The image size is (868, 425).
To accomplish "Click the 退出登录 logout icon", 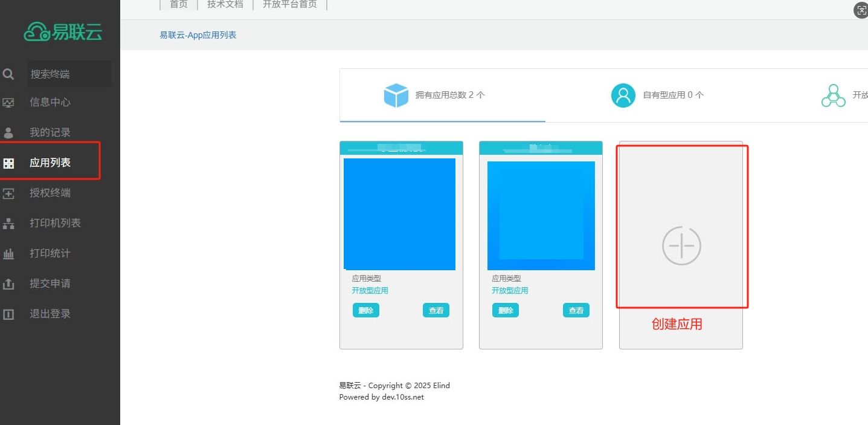I will pyautogui.click(x=8, y=314).
